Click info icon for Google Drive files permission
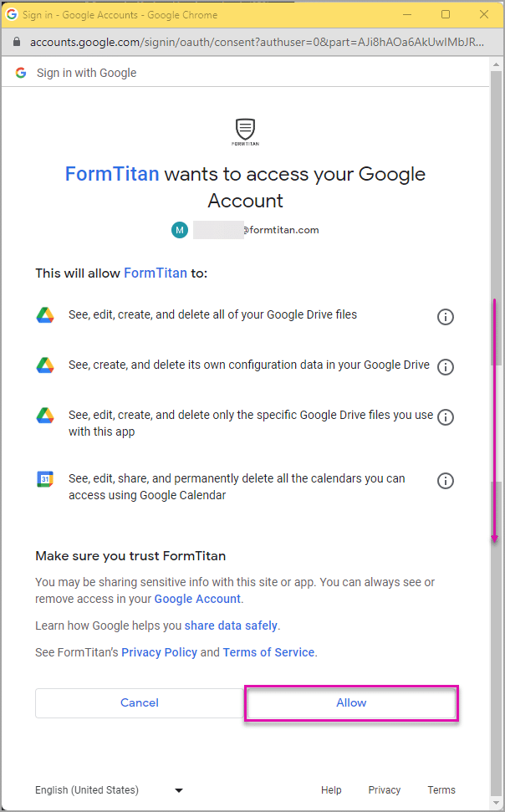505x812 pixels. click(x=446, y=316)
